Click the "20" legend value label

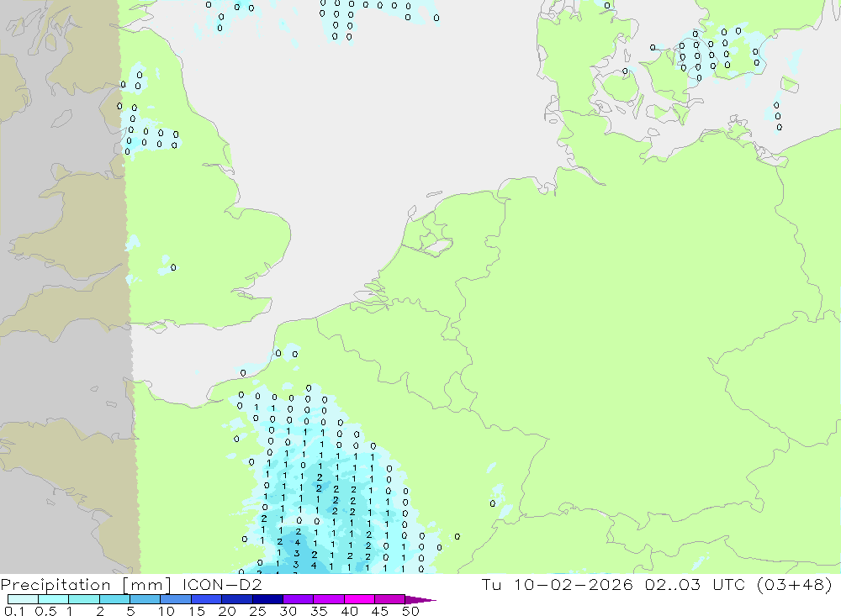[227, 611]
